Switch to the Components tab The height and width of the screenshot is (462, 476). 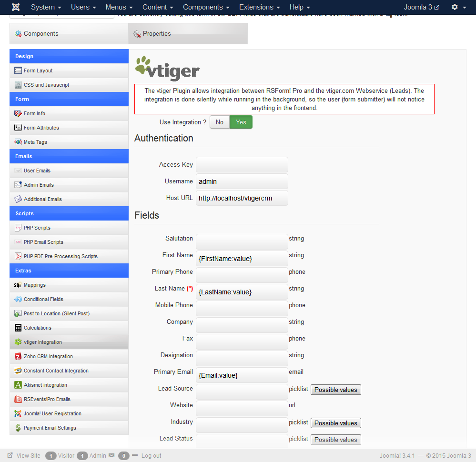pos(69,34)
